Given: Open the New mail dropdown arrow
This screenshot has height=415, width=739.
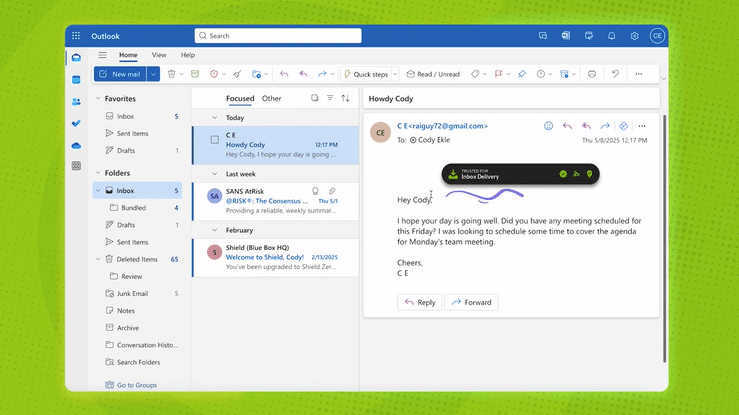Looking at the screenshot, I should pos(153,74).
